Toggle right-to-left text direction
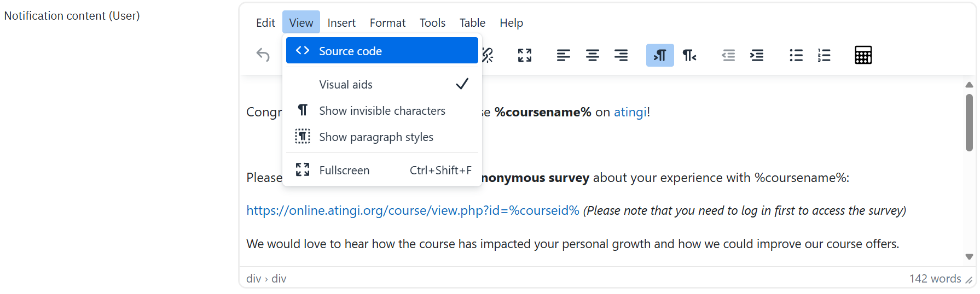The height and width of the screenshot is (294, 980). 689,55
